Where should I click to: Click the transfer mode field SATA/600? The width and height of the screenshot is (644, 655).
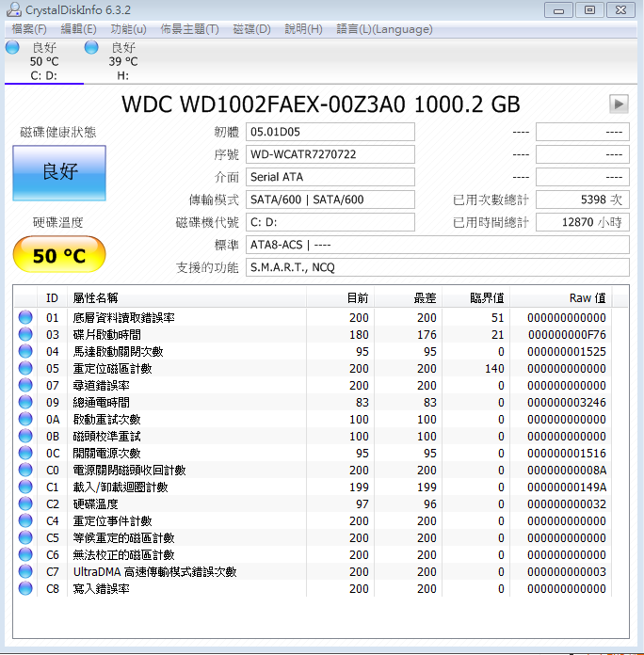[330, 200]
